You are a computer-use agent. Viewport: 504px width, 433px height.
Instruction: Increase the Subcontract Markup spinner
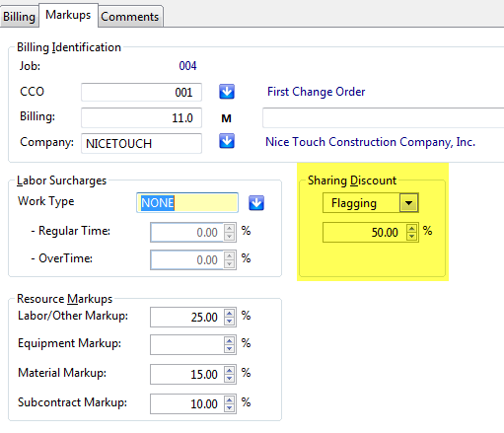pyautogui.click(x=229, y=399)
